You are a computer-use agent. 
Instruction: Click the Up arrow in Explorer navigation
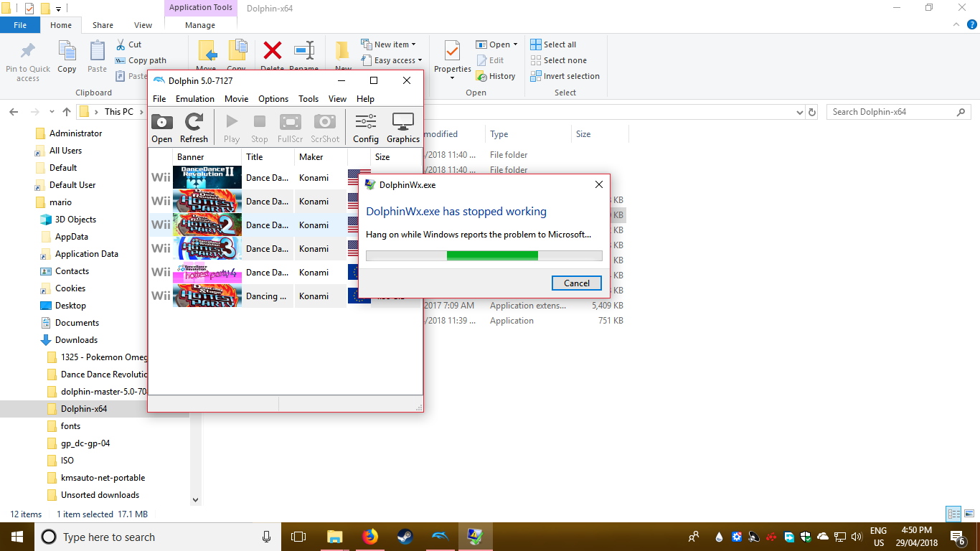67,112
